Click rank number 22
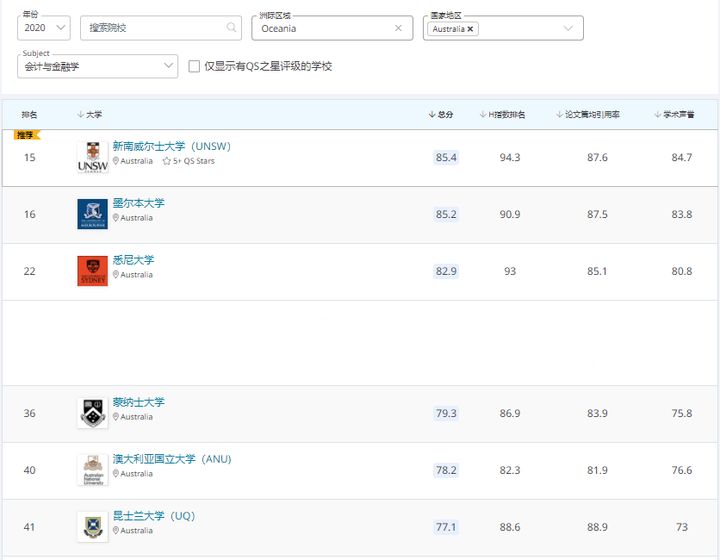Screen dimensions: 720x560 pyautogui.click(x=29, y=271)
